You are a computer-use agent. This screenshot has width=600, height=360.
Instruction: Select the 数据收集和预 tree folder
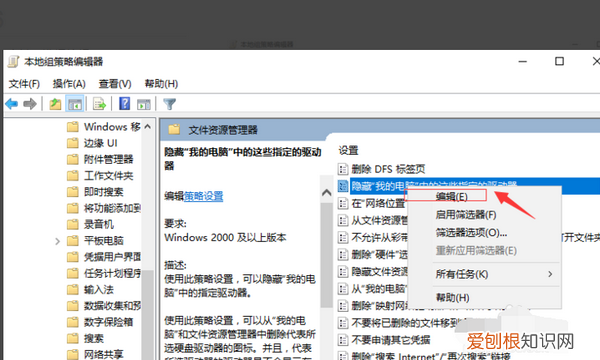coord(112,306)
